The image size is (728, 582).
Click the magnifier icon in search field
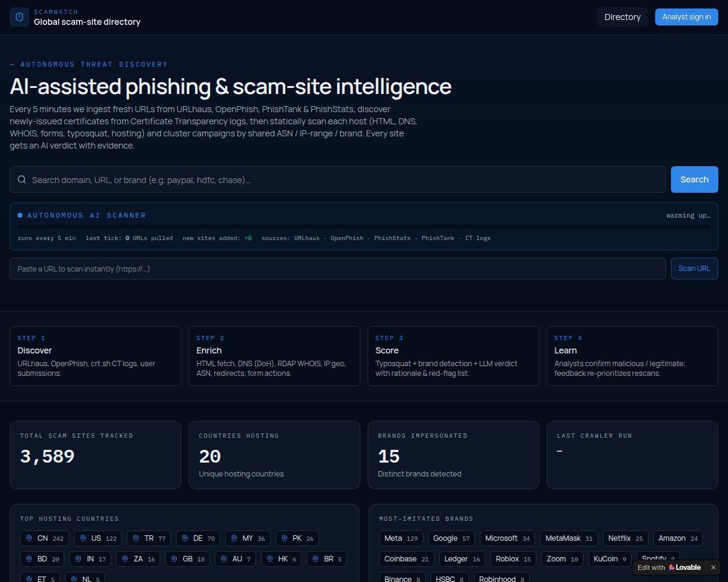click(x=22, y=179)
